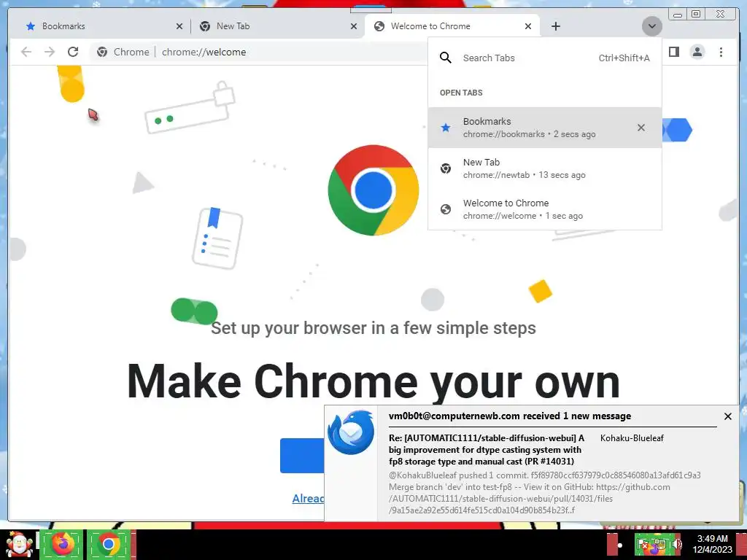This screenshot has width=747, height=560.
Task: Click the white dot tray indicator
Action: click(x=620, y=545)
